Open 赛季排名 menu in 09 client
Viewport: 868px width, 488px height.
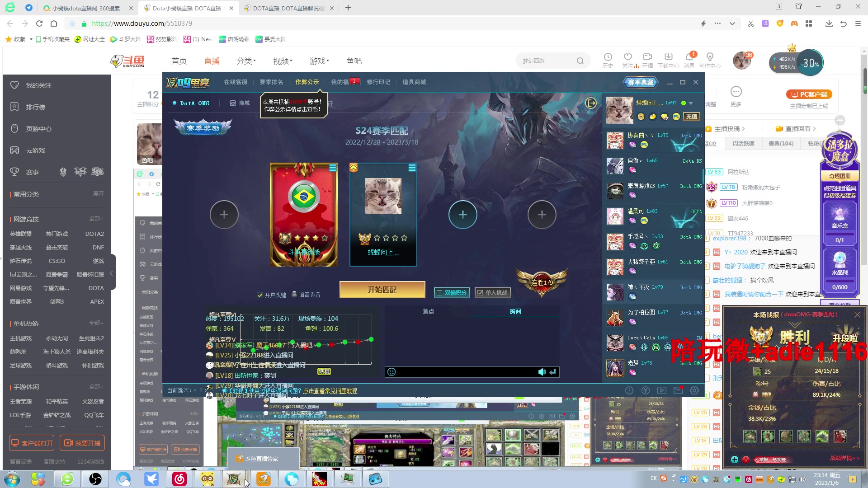point(271,82)
